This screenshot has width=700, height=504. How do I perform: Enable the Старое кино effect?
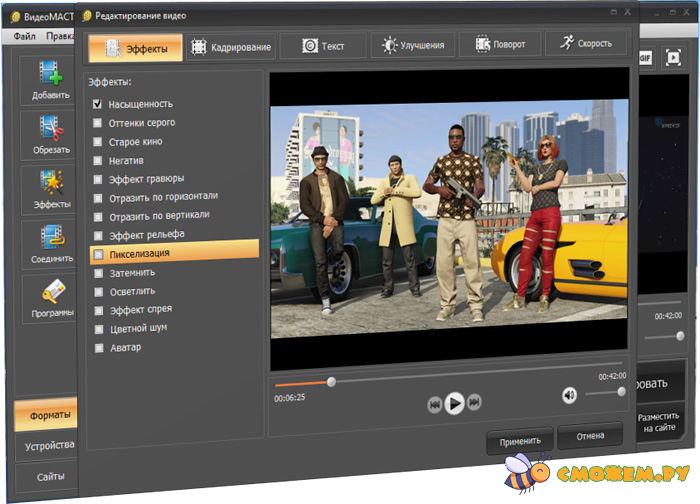tap(97, 142)
